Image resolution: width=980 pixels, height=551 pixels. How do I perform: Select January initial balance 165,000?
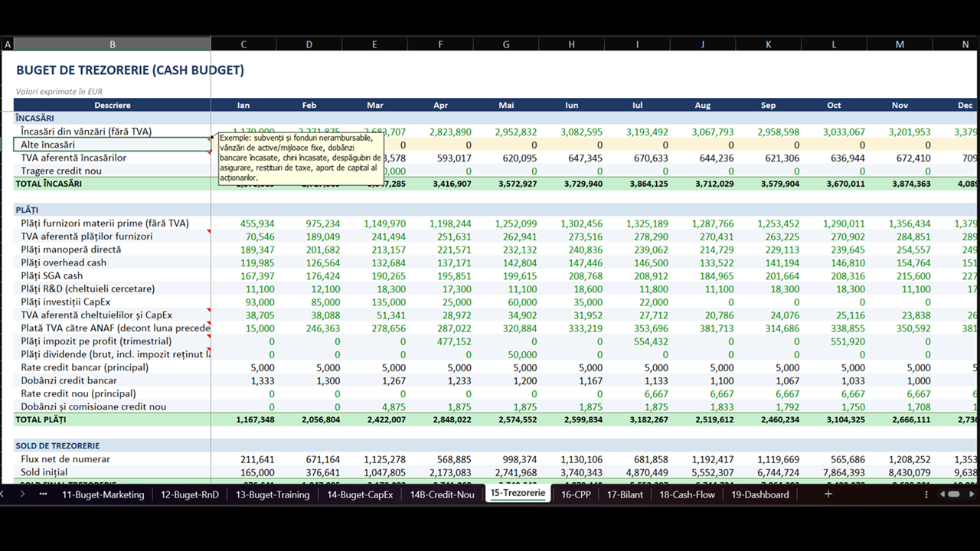(257, 472)
